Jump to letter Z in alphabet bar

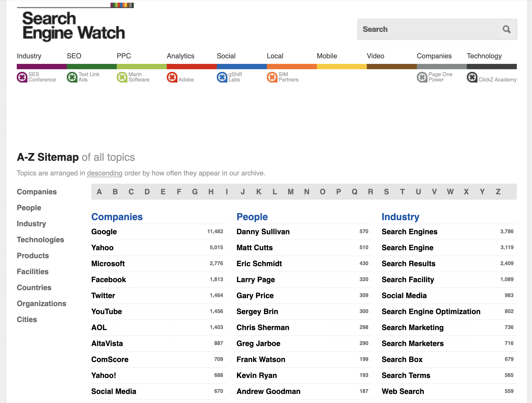coord(498,192)
